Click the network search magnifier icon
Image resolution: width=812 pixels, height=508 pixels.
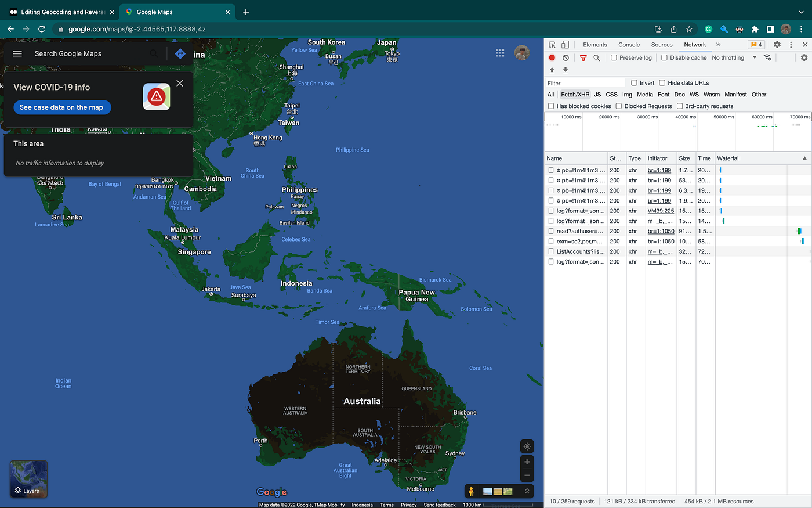tap(596, 57)
